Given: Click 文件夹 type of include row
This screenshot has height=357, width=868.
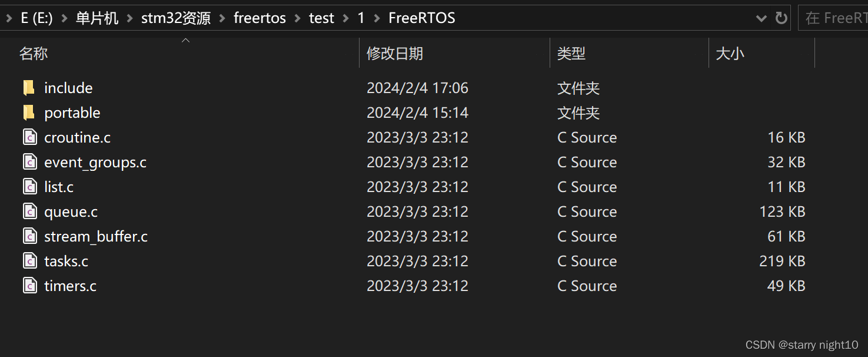Looking at the screenshot, I should click(x=578, y=88).
